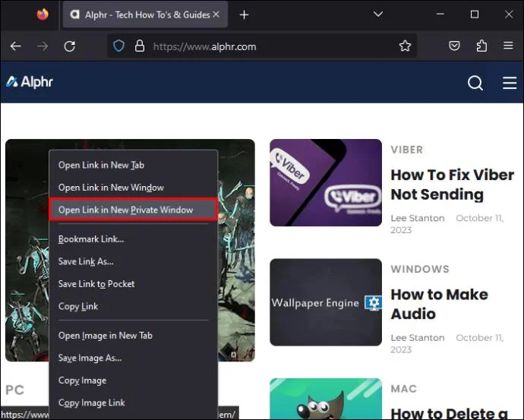Open the WINDOWS category label
This screenshot has height=420, width=524.
pyautogui.click(x=420, y=269)
